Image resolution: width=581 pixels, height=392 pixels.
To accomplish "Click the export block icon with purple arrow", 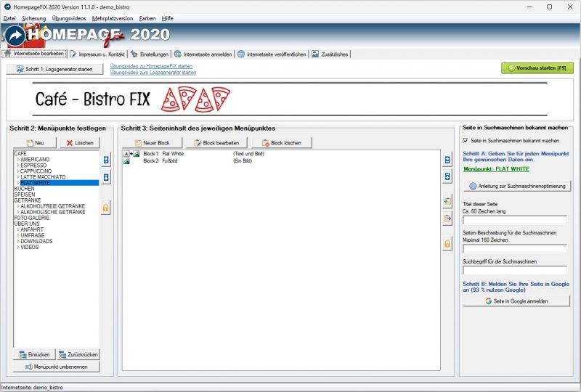I will click(x=447, y=219).
